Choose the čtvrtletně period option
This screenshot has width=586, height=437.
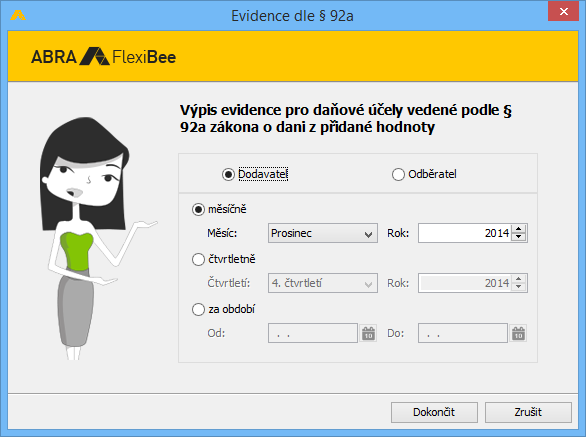click(x=223, y=259)
